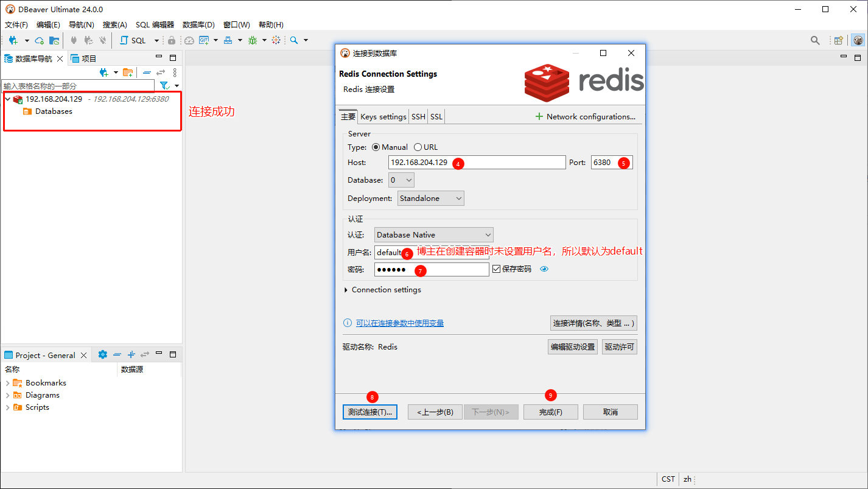Open the navigator filter dropdown arrow

(x=177, y=86)
